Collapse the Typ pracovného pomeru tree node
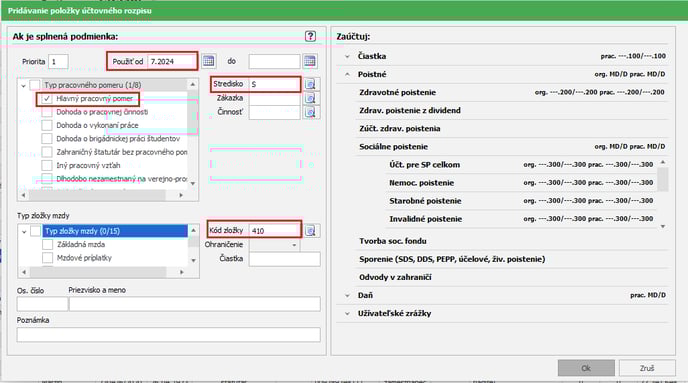This screenshot has width=688, height=383. [x=24, y=86]
